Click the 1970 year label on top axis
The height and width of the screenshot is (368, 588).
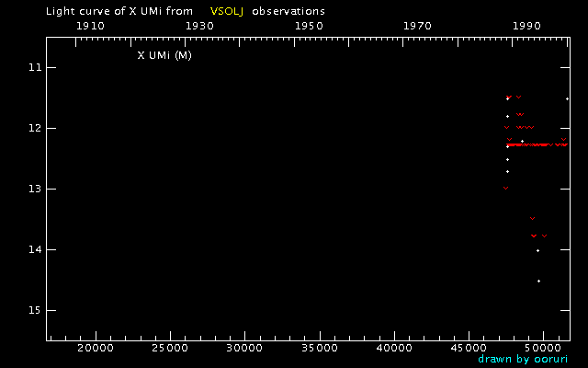417,26
